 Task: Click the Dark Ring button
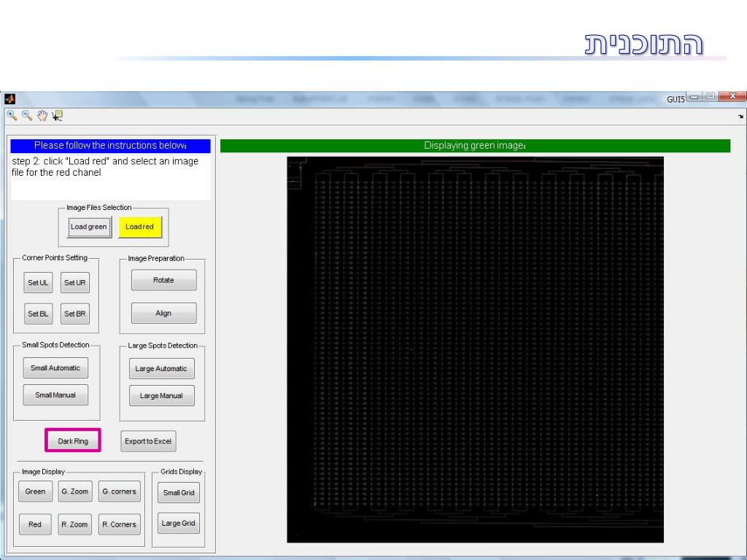tap(73, 441)
